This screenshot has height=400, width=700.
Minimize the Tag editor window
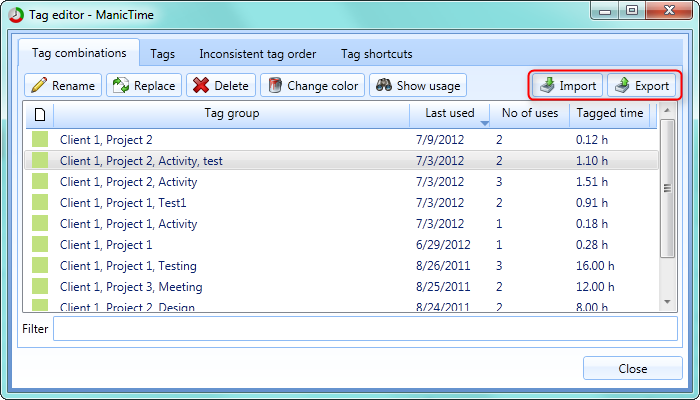point(605,11)
